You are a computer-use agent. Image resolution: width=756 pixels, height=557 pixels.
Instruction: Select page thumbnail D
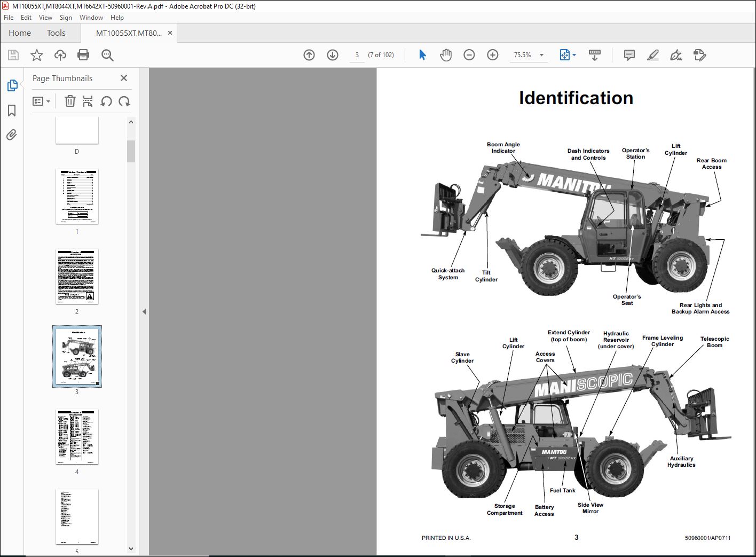(x=77, y=131)
